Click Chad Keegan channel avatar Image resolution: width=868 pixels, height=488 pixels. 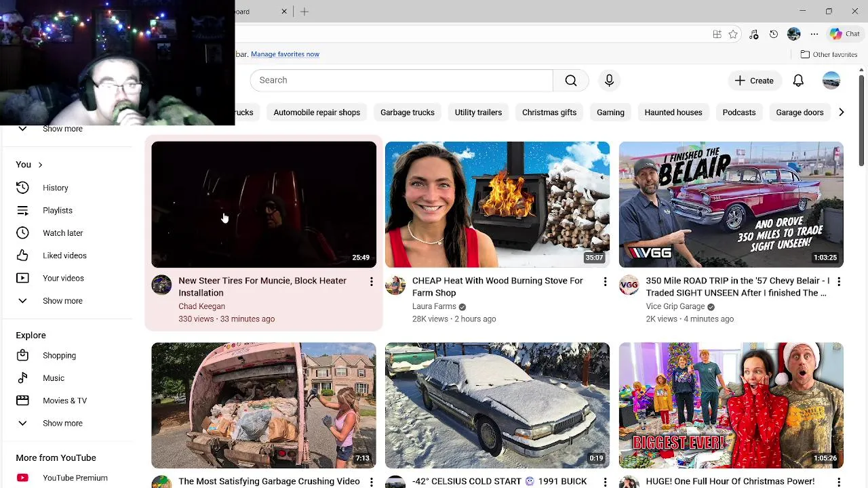pyautogui.click(x=161, y=285)
